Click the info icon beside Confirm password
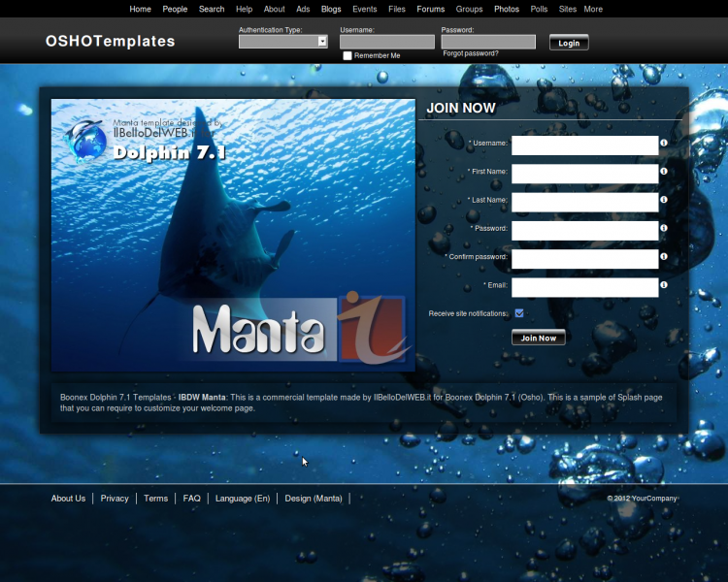This screenshot has height=582, width=728. point(664,256)
